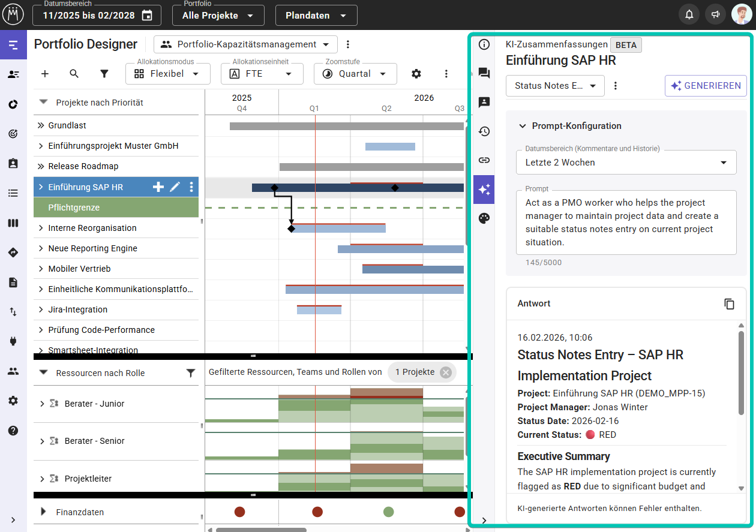Viewport: 756px width, 532px height.
Task: Click into the Prompt text field
Action: click(626, 223)
